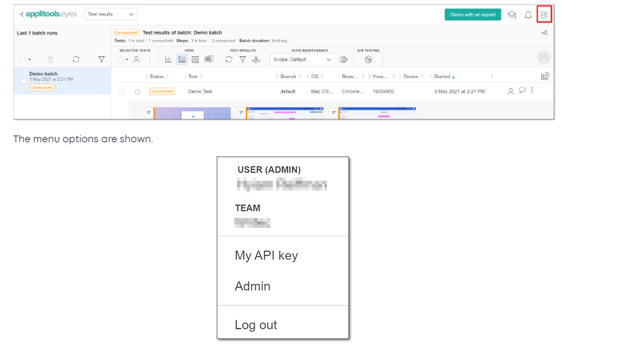Refresh the test results
This screenshot has width=644, height=353.
click(229, 60)
